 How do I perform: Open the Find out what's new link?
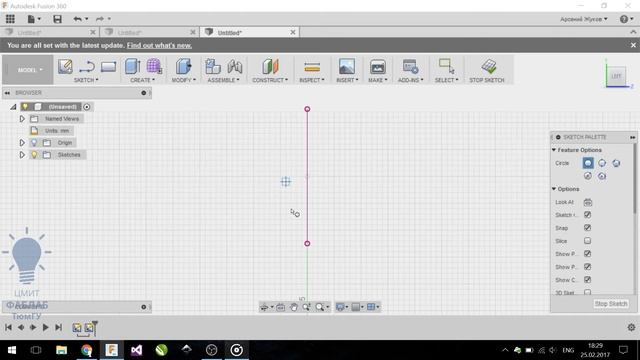[x=159, y=45]
